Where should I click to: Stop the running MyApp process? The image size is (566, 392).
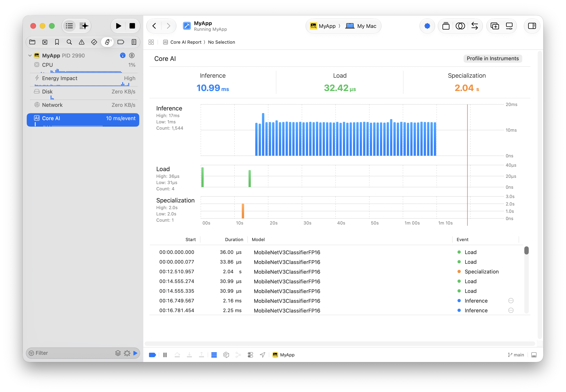coord(132,26)
